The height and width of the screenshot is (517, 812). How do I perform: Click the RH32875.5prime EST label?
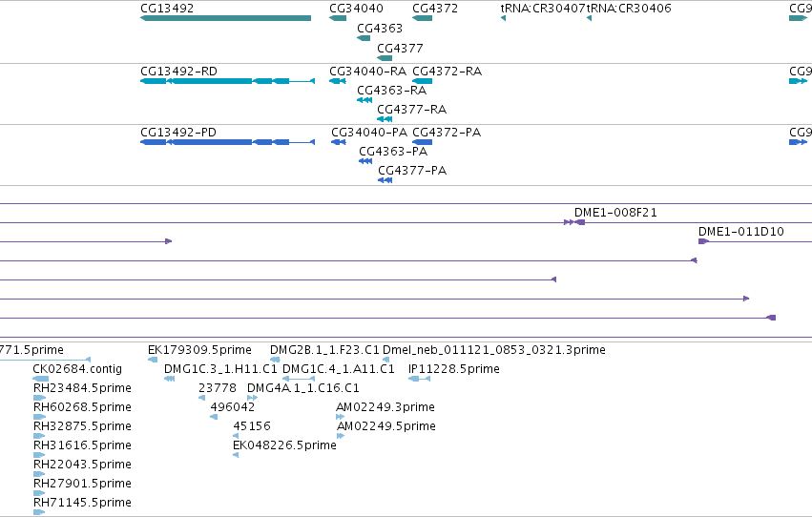point(82,426)
